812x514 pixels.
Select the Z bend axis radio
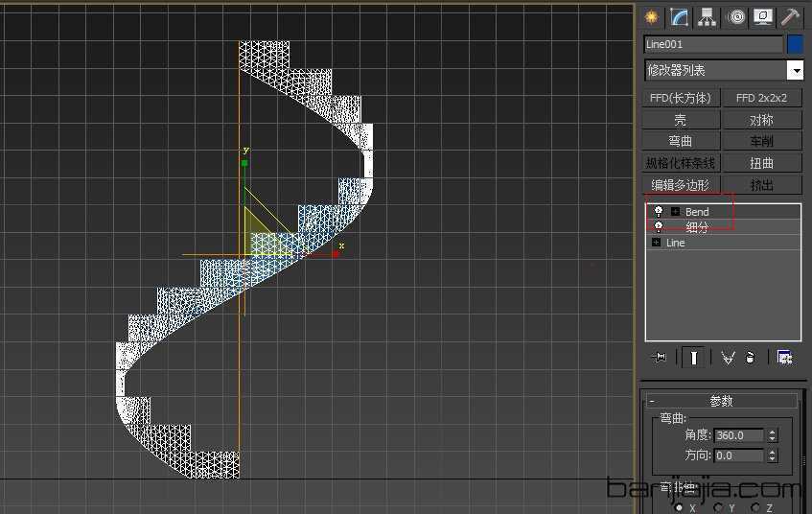click(756, 507)
